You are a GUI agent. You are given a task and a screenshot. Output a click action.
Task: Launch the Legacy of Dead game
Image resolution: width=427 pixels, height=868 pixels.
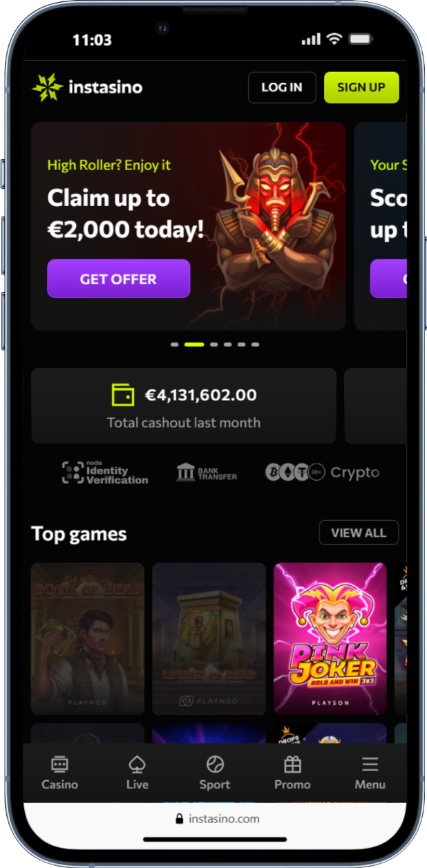[x=209, y=638]
